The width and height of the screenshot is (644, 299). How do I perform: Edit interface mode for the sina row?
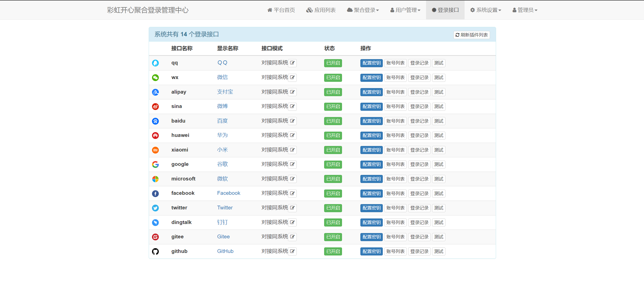tap(292, 106)
